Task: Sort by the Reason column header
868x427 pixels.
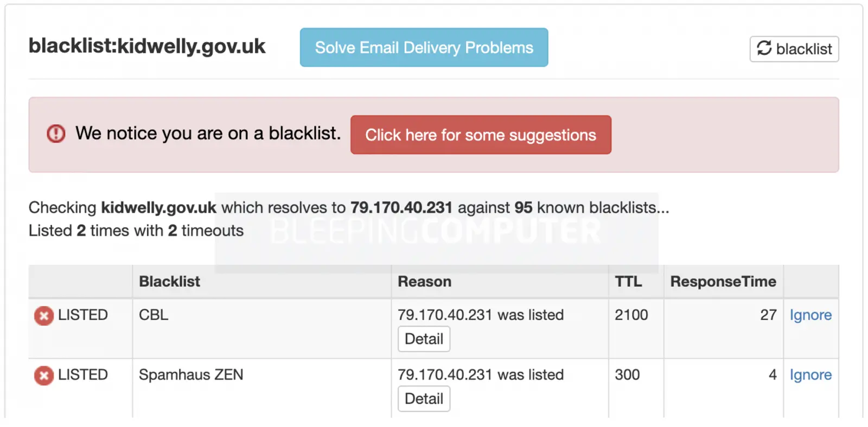Action: pyautogui.click(x=424, y=282)
